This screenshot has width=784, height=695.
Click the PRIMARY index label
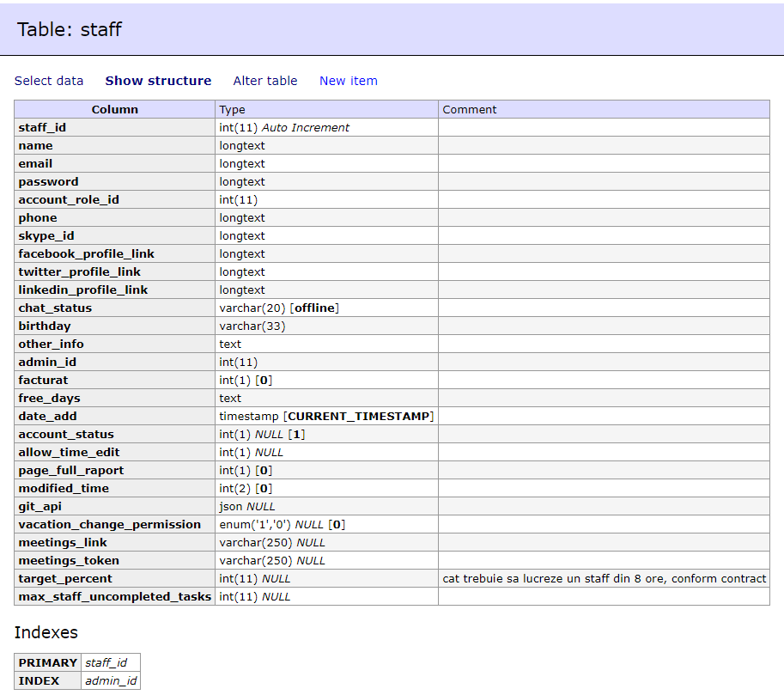coord(47,662)
